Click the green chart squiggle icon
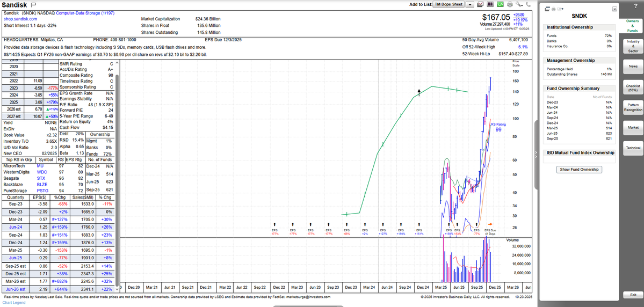The image size is (644, 307). (x=500, y=4)
